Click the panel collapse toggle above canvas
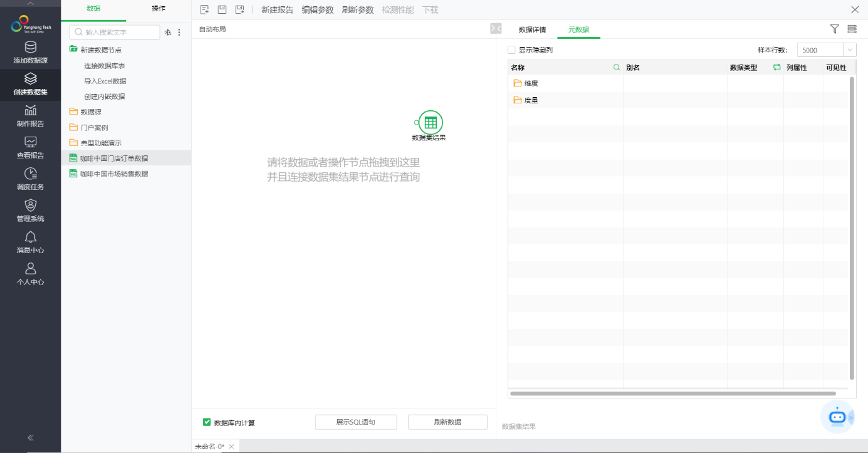 pos(496,28)
